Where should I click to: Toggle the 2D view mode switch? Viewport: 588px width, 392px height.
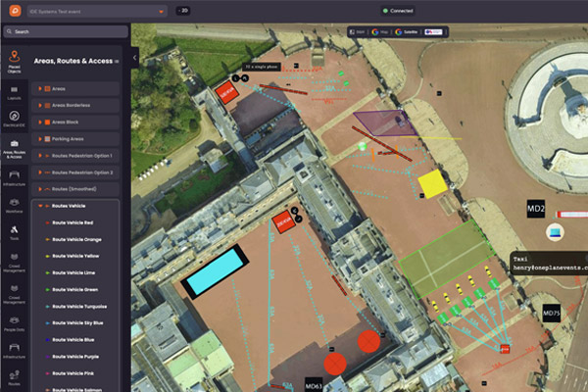(183, 11)
